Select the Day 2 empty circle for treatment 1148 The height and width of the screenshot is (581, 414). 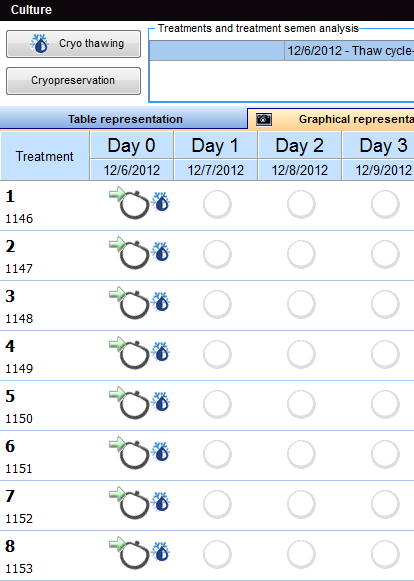[301, 304]
